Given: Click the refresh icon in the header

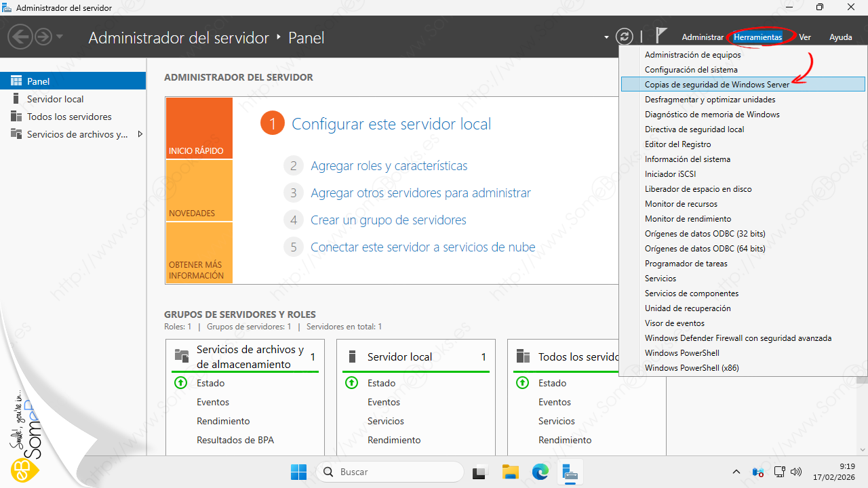Looking at the screenshot, I should 624,37.
